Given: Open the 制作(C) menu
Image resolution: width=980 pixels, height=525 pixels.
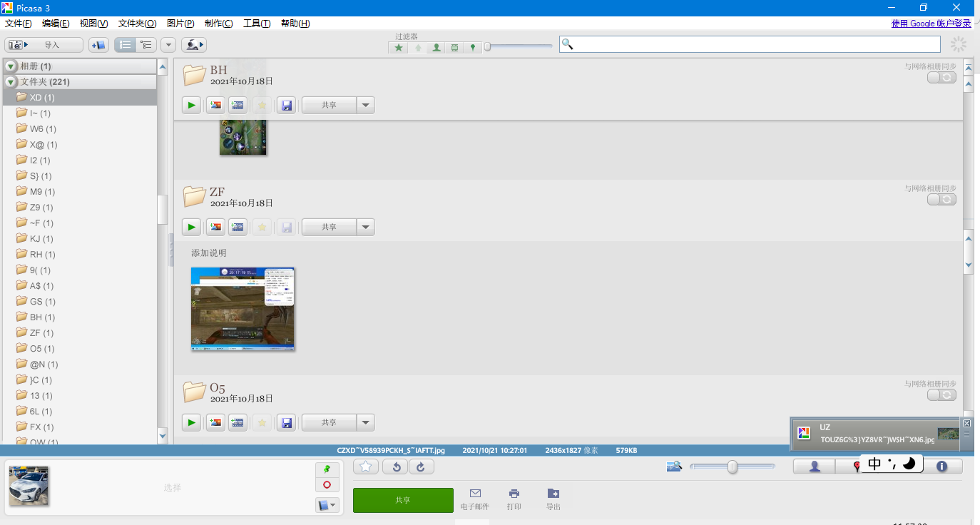Looking at the screenshot, I should (x=219, y=24).
